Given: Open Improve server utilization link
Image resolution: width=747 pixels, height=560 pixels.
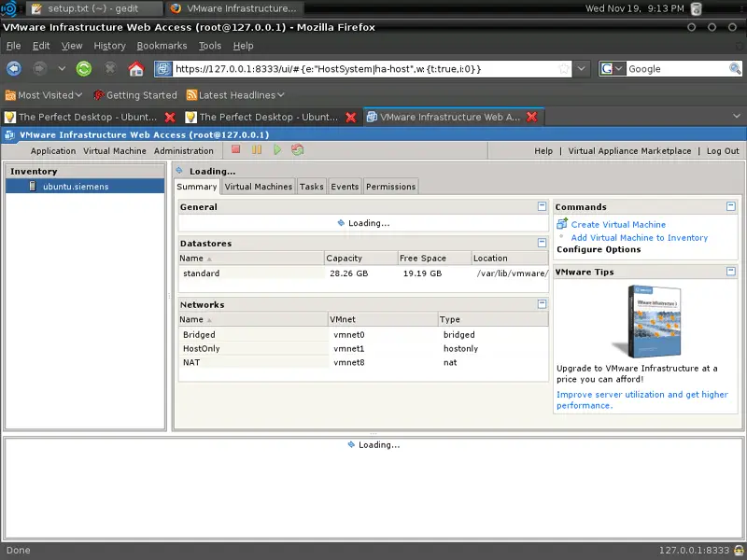Looking at the screenshot, I should (x=641, y=400).
